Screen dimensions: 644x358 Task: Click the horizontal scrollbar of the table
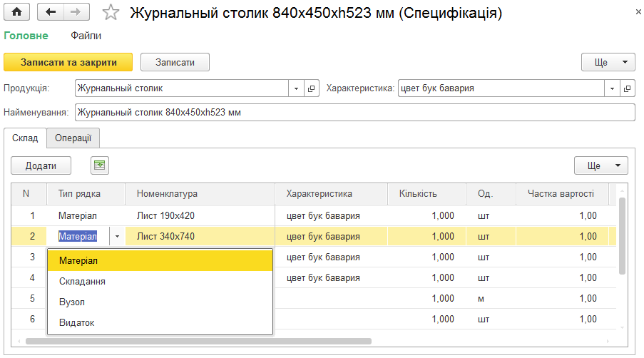[198, 341]
